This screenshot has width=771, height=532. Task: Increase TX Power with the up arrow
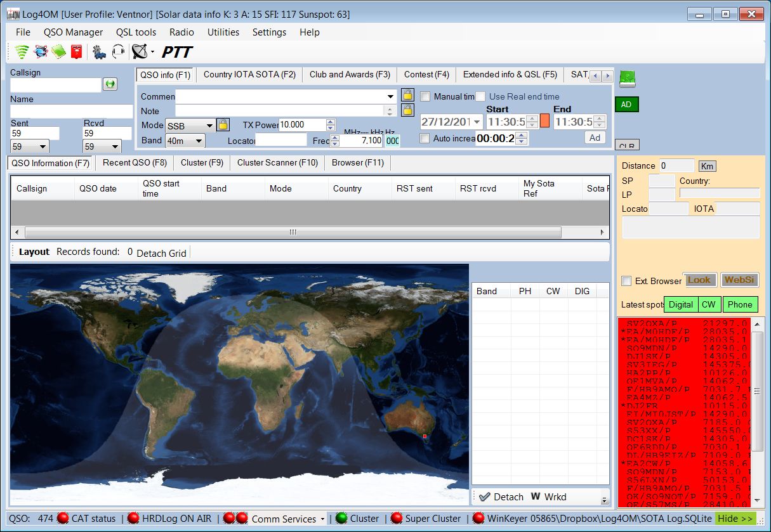click(331, 122)
